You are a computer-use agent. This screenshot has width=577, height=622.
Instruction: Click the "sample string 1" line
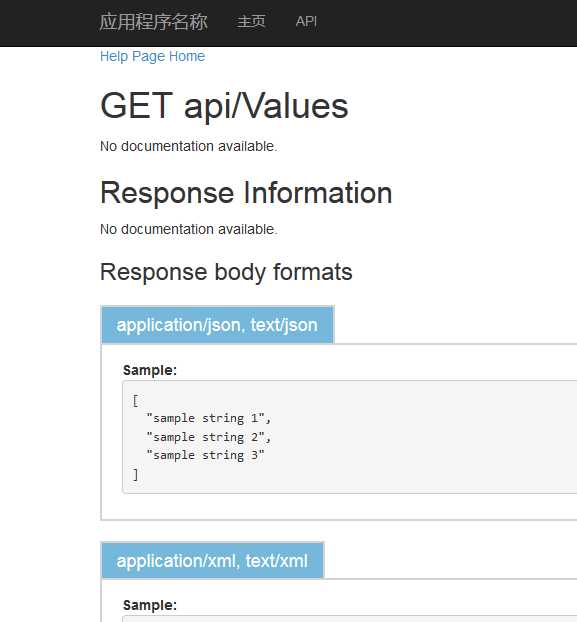(x=209, y=418)
